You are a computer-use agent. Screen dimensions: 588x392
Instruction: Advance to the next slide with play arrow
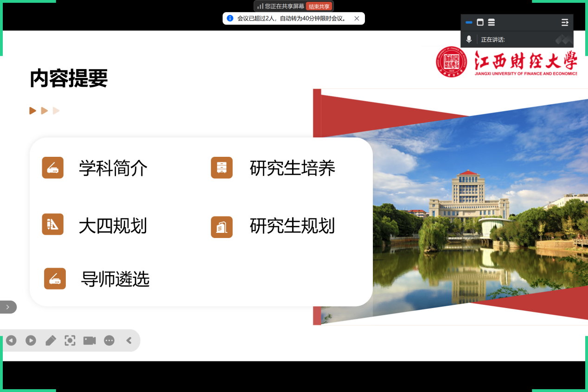click(x=31, y=341)
